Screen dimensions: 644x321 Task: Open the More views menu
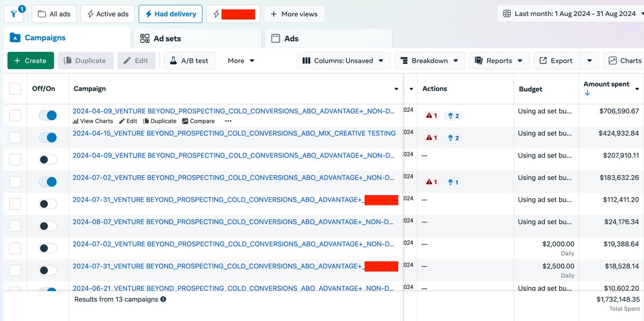click(x=294, y=14)
